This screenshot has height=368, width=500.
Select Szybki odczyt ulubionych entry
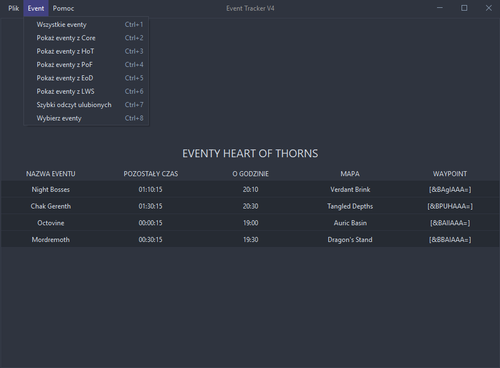86,105
